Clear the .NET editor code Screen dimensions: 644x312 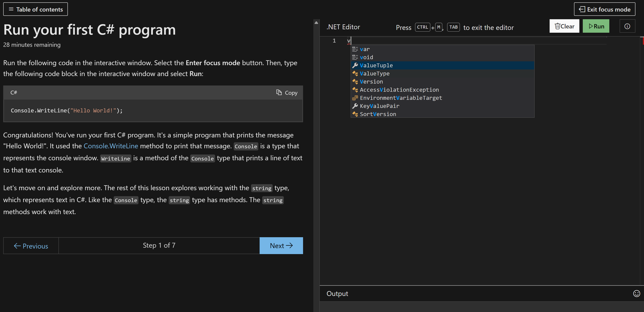click(564, 26)
